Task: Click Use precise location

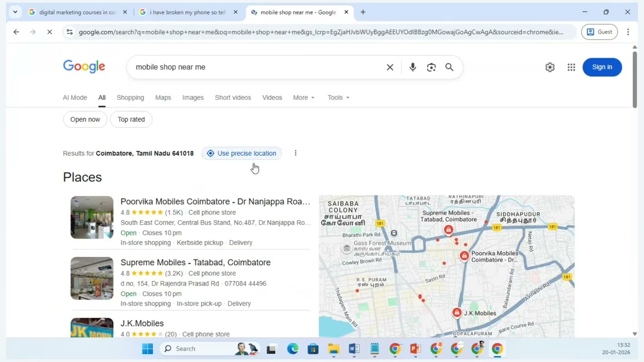Action: [242, 153]
